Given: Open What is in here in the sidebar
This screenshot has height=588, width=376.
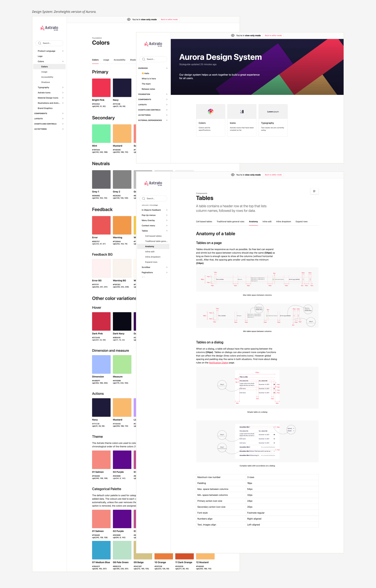Looking at the screenshot, I should coord(149,79).
